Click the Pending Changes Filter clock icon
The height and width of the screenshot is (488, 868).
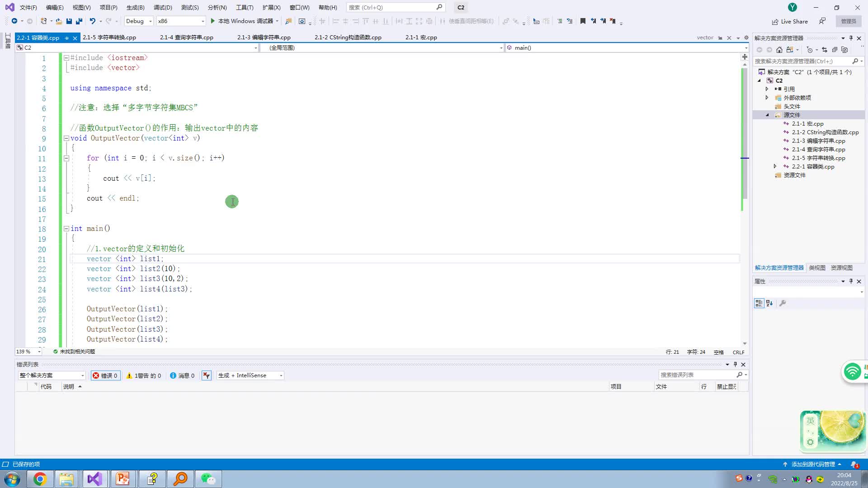[810, 50]
